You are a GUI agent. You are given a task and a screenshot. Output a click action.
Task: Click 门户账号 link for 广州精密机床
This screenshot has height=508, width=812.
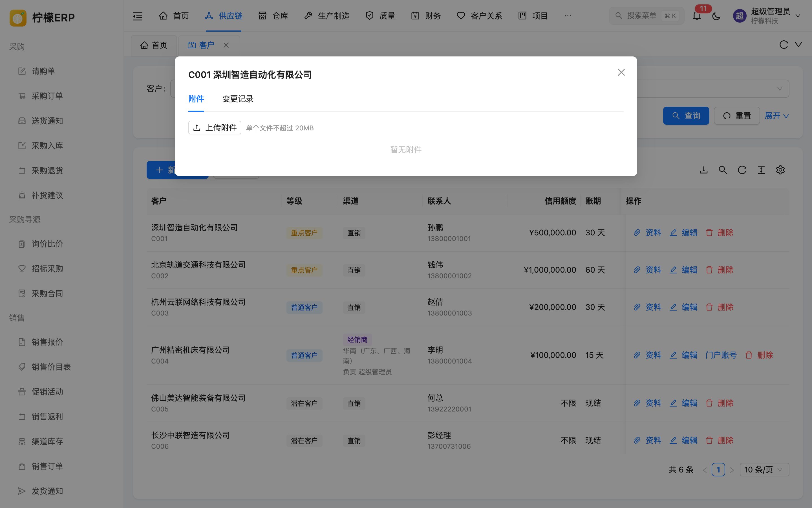tap(721, 355)
